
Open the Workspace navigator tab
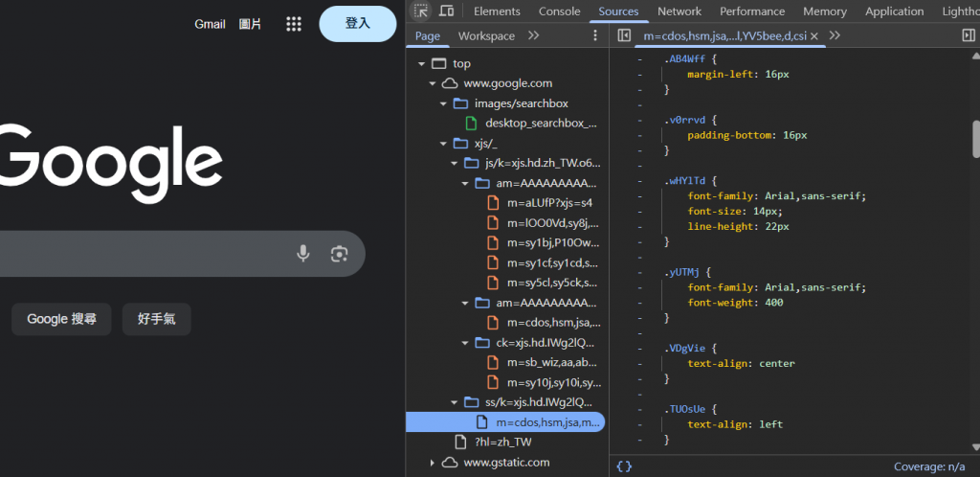(x=486, y=35)
